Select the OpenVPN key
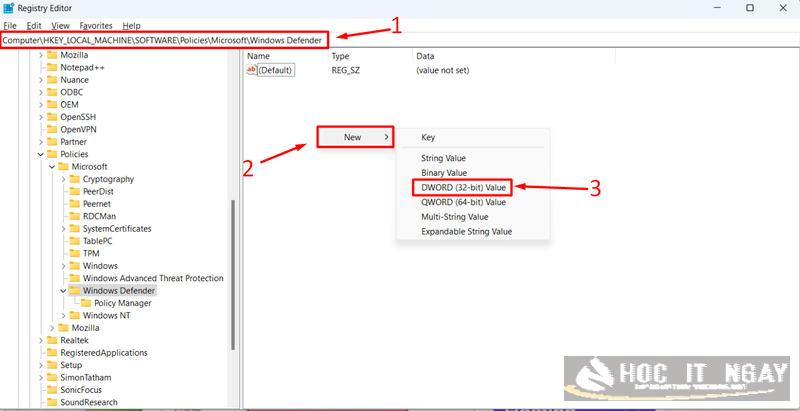The width and height of the screenshot is (800, 411). tap(78, 130)
